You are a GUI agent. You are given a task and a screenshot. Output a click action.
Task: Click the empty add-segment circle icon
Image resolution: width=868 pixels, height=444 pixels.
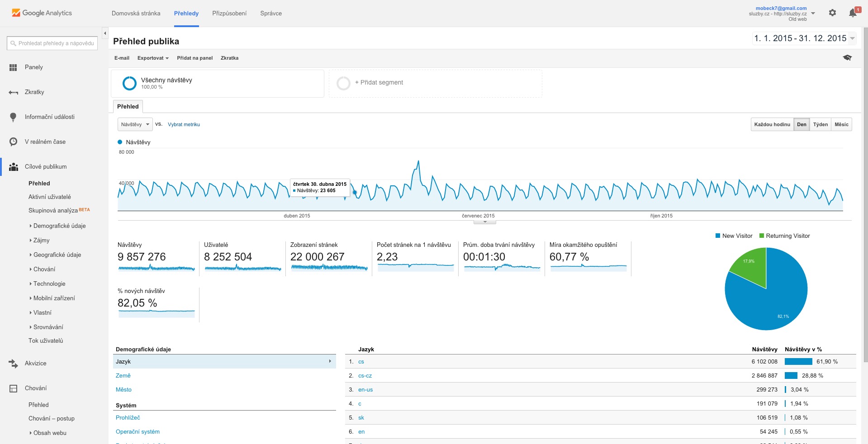(x=343, y=83)
